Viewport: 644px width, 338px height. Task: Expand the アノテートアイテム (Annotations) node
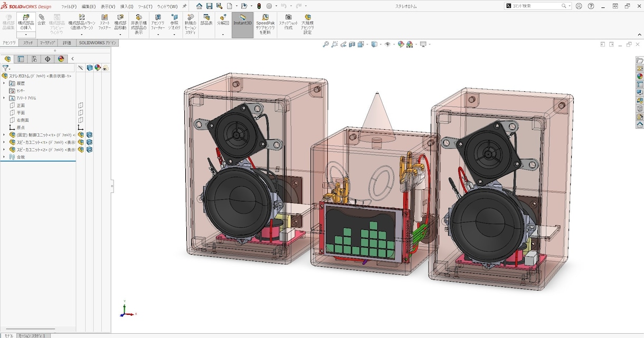(x=4, y=98)
